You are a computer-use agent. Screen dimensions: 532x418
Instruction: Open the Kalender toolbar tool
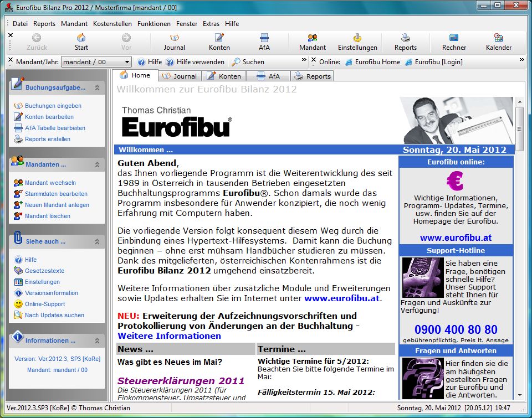pyautogui.click(x=498, y=42)
